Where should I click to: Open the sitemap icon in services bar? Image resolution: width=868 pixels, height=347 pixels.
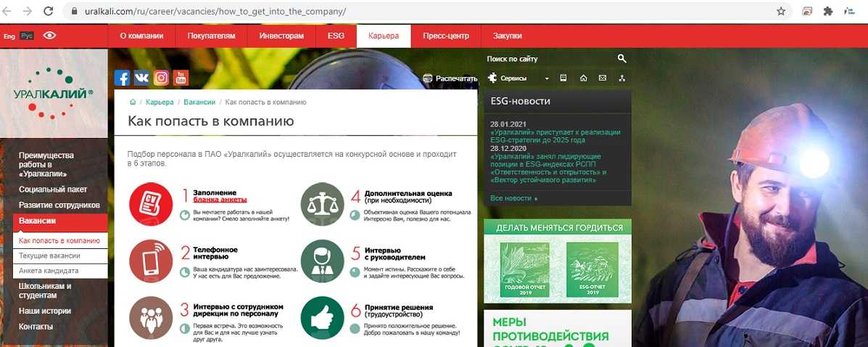coord(621,78)
